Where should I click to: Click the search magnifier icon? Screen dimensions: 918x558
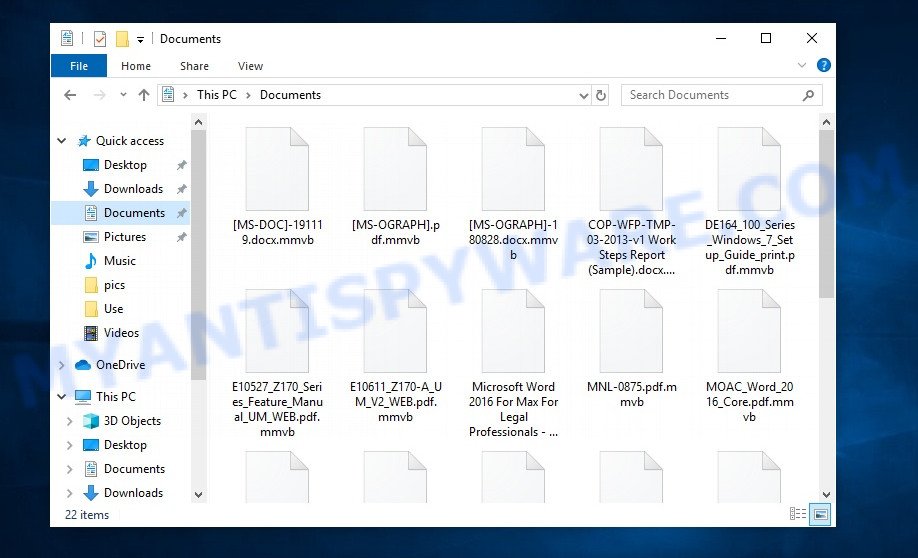pyautogui.click(x=808, y=95)
